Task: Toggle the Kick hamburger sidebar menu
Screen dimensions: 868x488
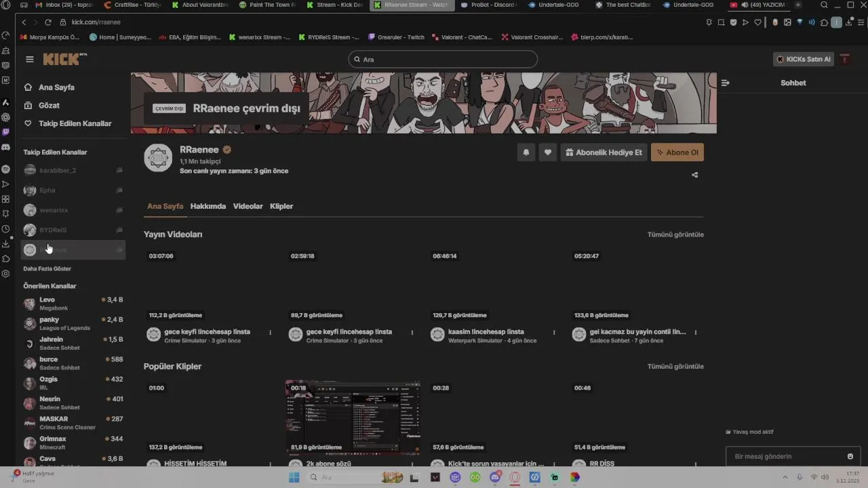Action: coord(30,60)
